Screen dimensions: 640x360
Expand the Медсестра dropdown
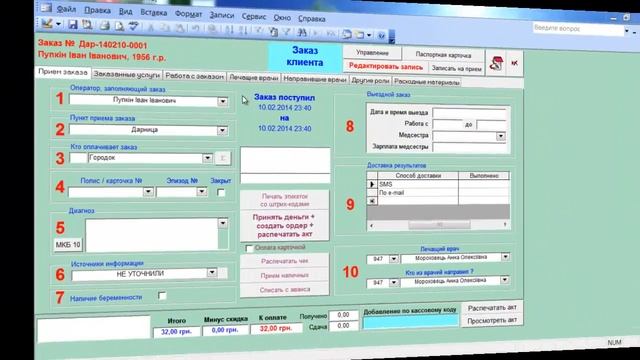tap(501, 136)
